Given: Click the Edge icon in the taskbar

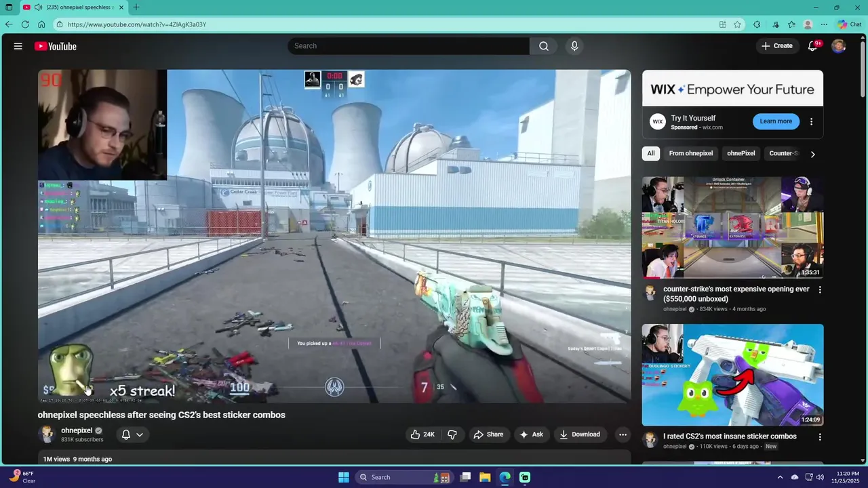Looking at the screenshot, I should (505, 477).
